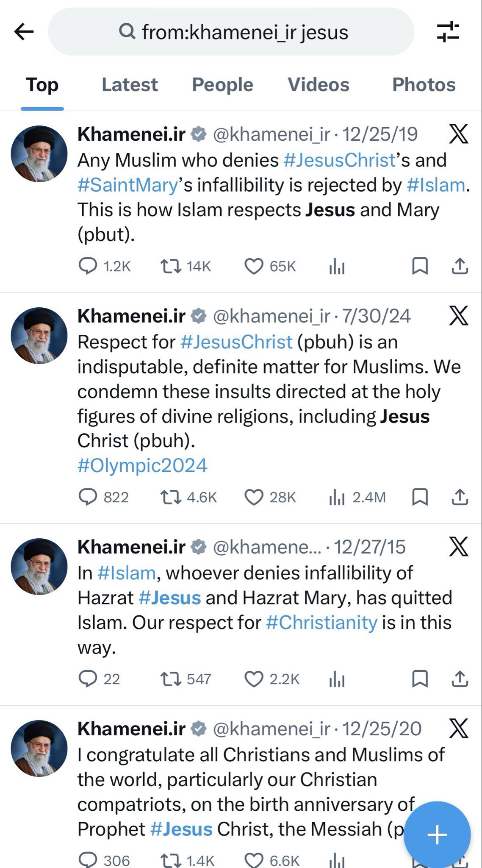
Task: Repost the tweet with 14K reposts
Action: (171, 266)
